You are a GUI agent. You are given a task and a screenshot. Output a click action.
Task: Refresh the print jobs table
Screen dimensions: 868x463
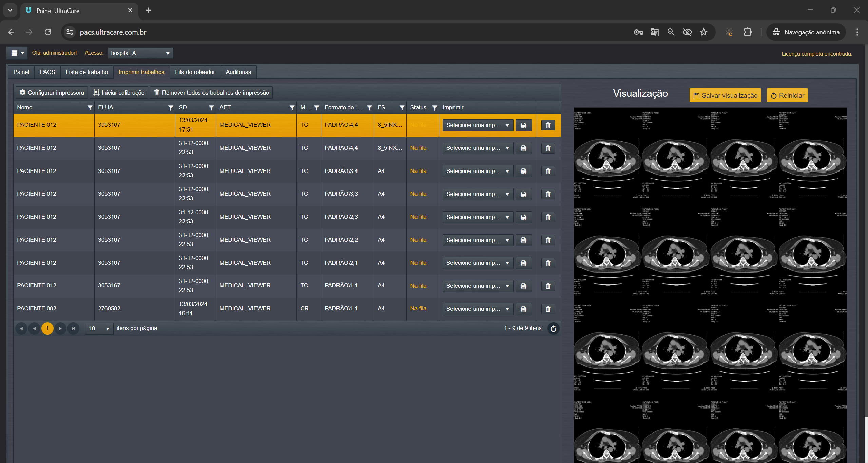click(553, 328)
